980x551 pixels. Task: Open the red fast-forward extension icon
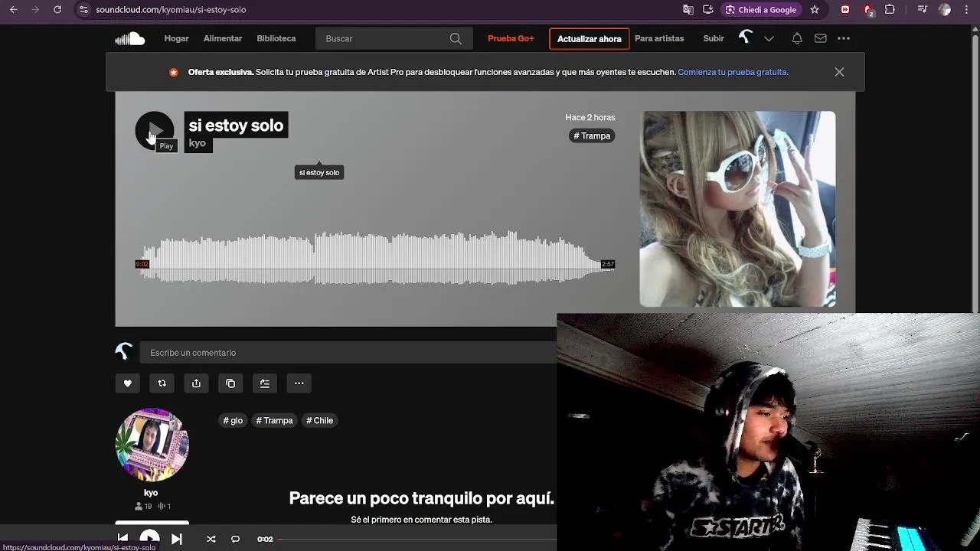845,10
